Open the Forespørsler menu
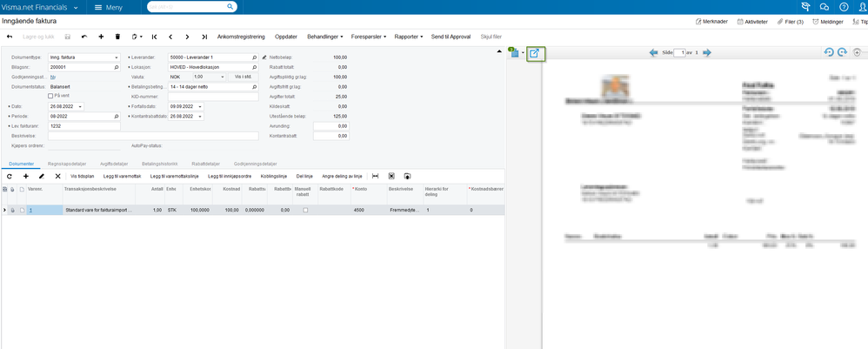The width and height of the screenshot is (868, 349). (369, 37)
